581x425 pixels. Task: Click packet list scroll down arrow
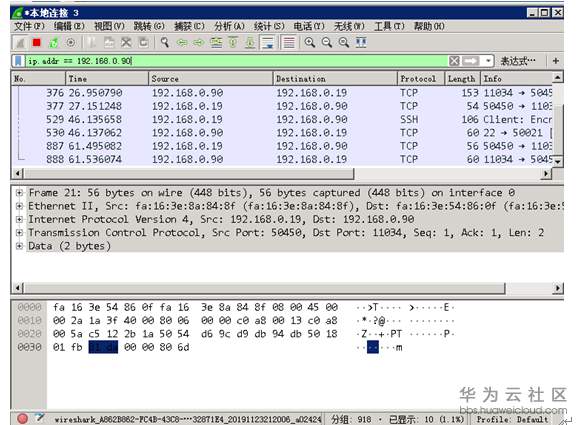(x=558, y=161)
